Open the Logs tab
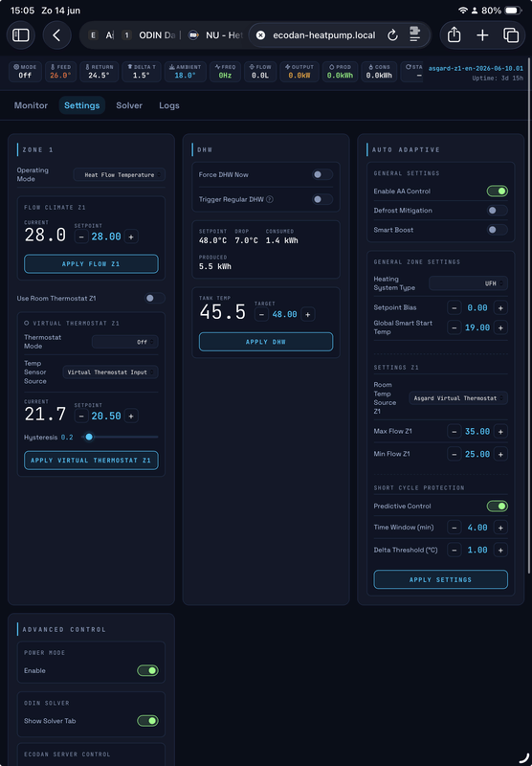 169,105
